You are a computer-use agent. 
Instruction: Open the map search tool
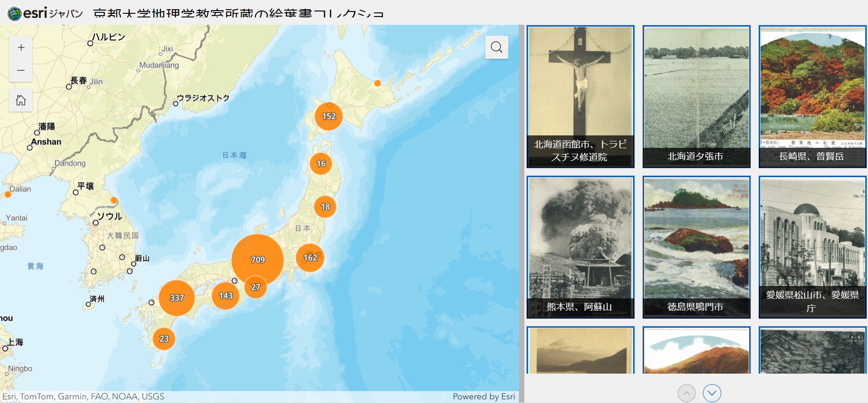496,47
